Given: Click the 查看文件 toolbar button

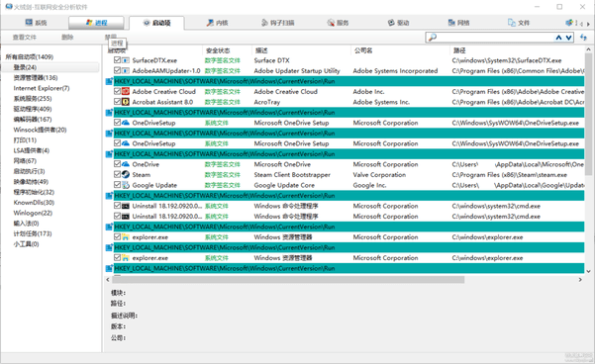Looking at the screenshot, I should pos(25,38).
